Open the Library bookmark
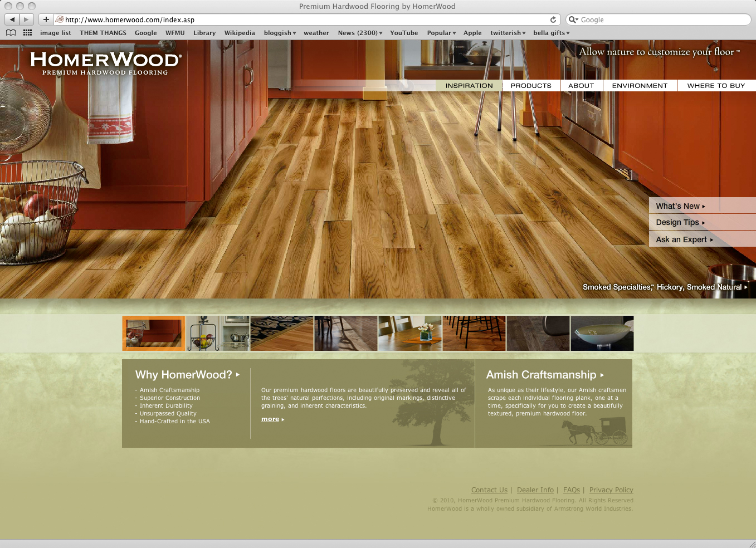Image resolution: width=756 pixels, height=548 pixels. [x=204, y=33]
